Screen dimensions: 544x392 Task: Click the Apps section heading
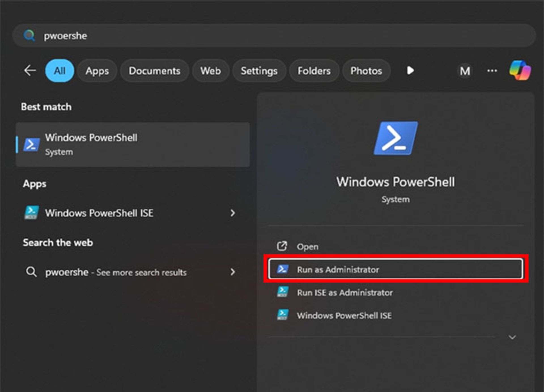[x=35, y=184]
